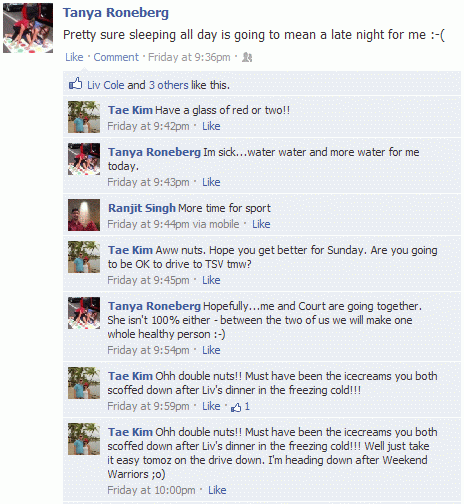Click the Ranjit Singh name link
Image resolution: width=464 pixels, height=504 pixels.
142,208
